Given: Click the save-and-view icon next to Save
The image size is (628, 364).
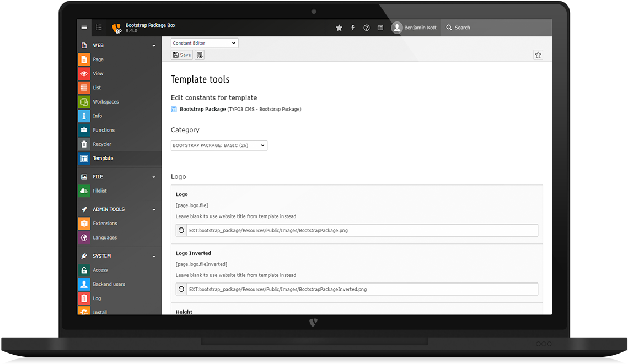Looking at the screenshot, I should (199, 55).
